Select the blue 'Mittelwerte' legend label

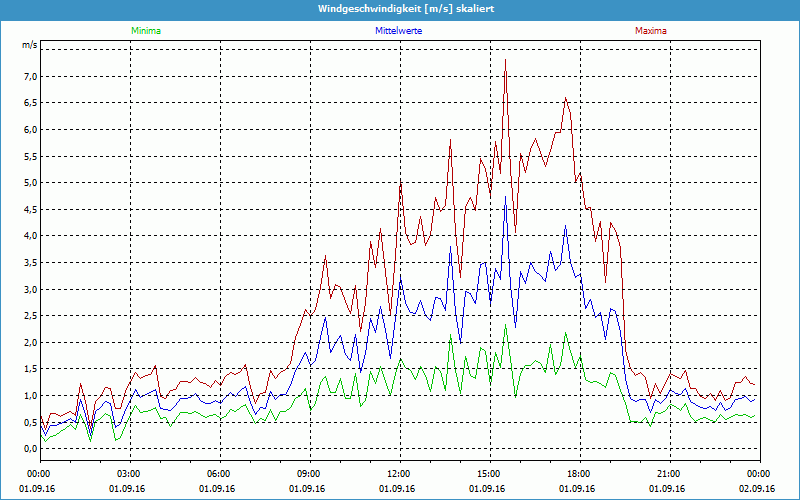coord(400,31)
